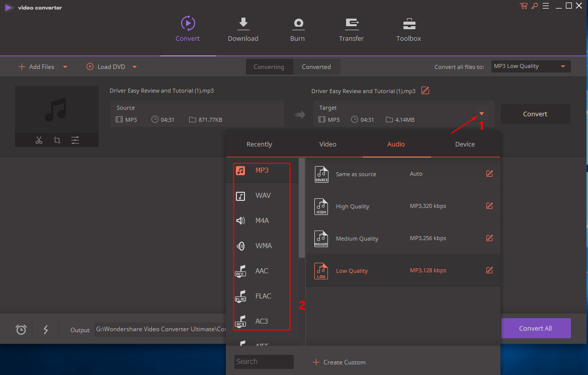The image size is (588, 375).
Task: Click the schedule alarm clock icon
Action: pyautogui.click(x=21, y=330)
